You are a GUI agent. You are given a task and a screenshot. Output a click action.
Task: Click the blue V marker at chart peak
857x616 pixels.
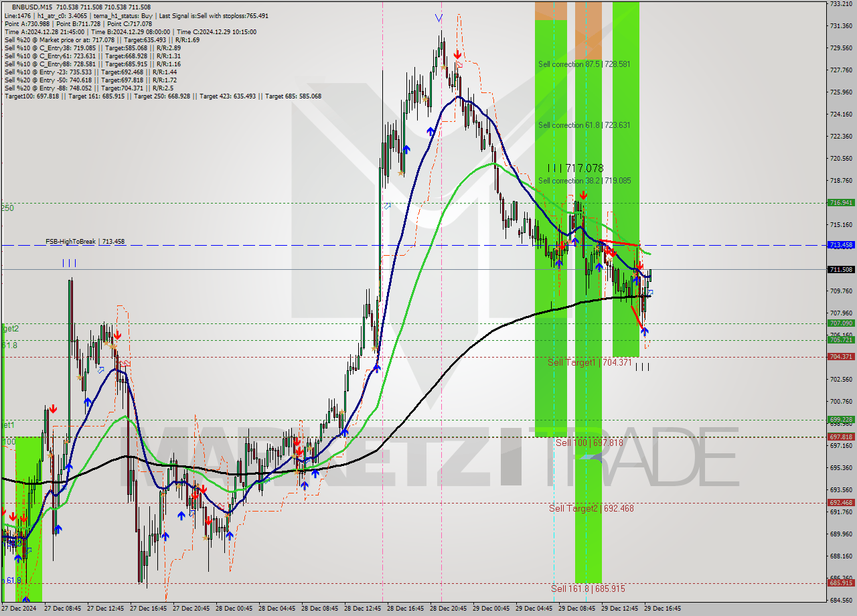439,18
